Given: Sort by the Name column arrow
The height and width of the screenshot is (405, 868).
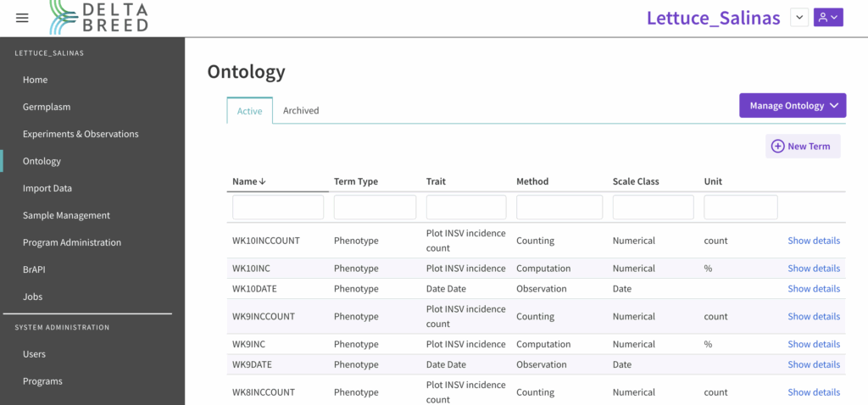Looking at the screenshot, I should tap(263, 181).
